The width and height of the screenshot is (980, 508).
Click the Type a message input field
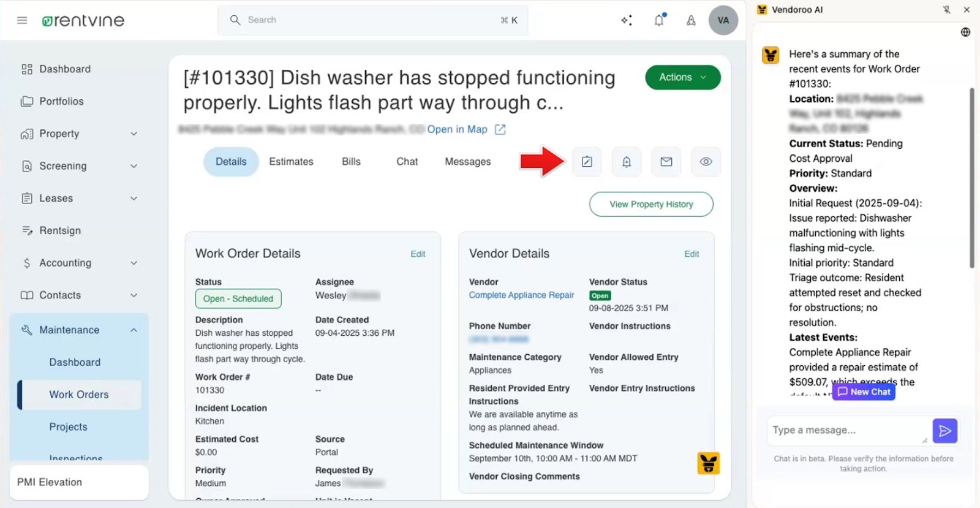click(x=845, y=430)
